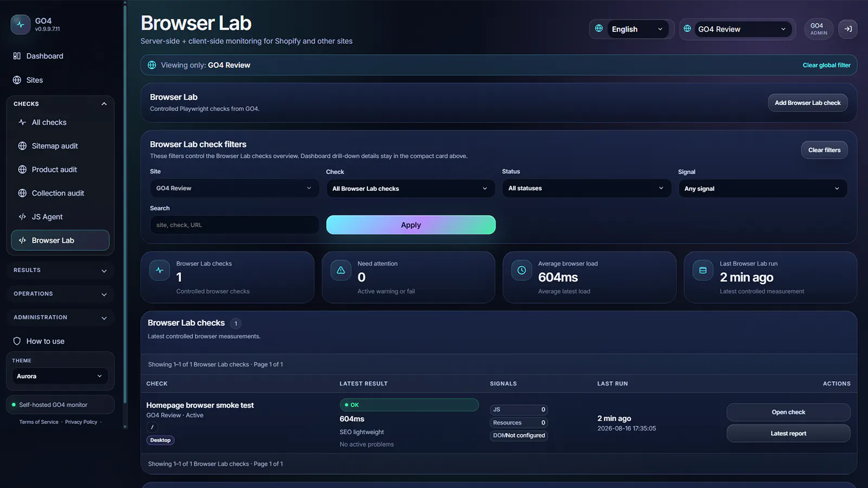Image resolution: width=868 pixels, height=488 pixels.
Task: Click the Collection audit globe icon
Action: click(22, 193)
